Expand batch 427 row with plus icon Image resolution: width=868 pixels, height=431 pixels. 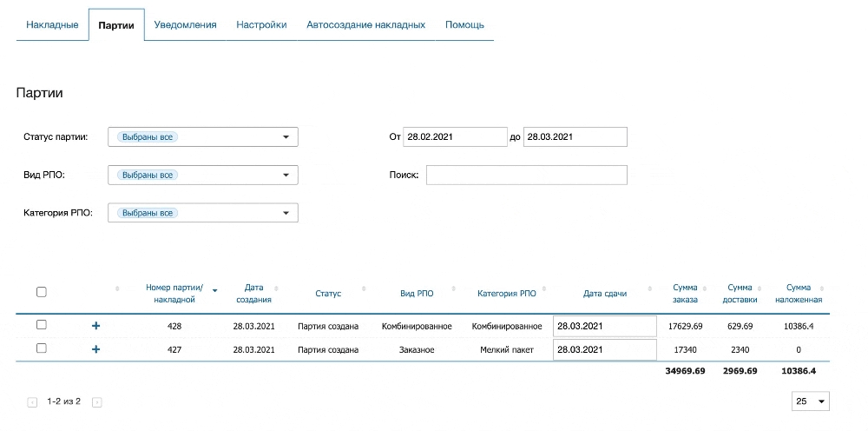click(95, 349)
